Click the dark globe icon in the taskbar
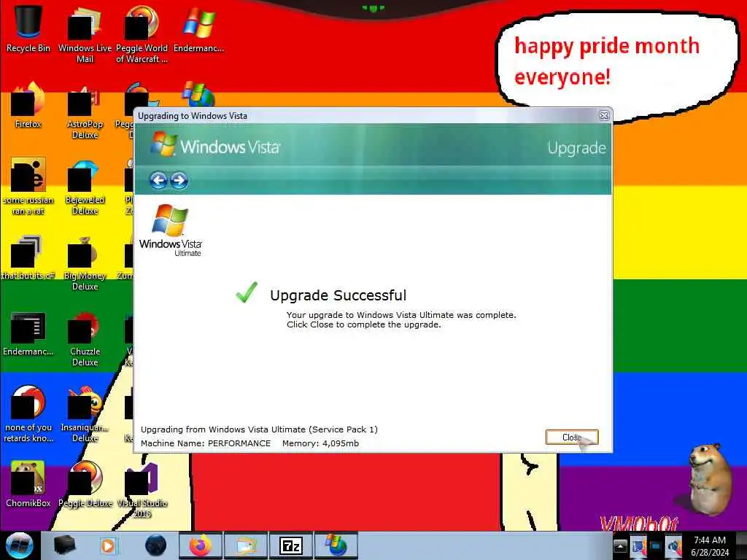 (x=156, y=545)
